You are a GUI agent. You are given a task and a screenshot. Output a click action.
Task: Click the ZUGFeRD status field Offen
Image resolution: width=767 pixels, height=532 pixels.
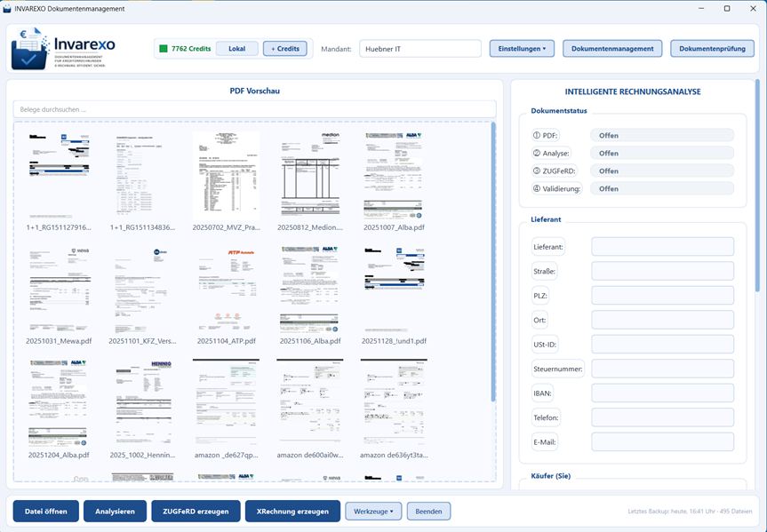[x=662, y=171]
